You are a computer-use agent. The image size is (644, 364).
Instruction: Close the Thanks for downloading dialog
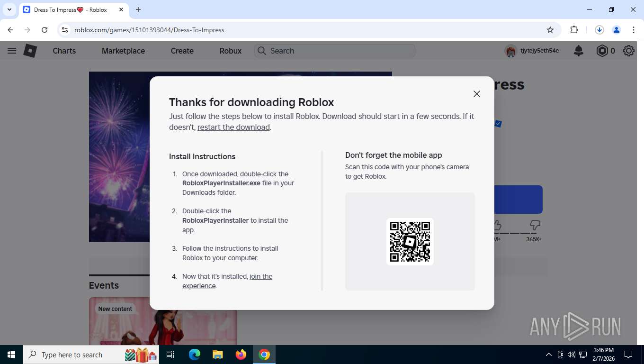click(476, 94)
